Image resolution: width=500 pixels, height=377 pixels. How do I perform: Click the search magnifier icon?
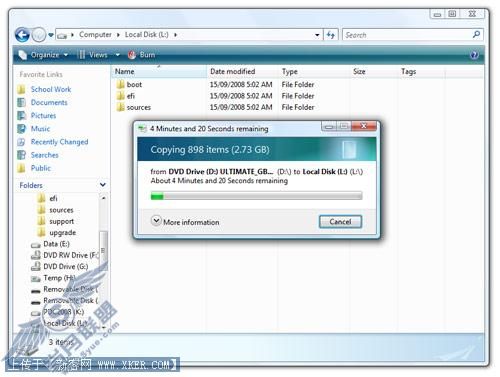(477, 34)
